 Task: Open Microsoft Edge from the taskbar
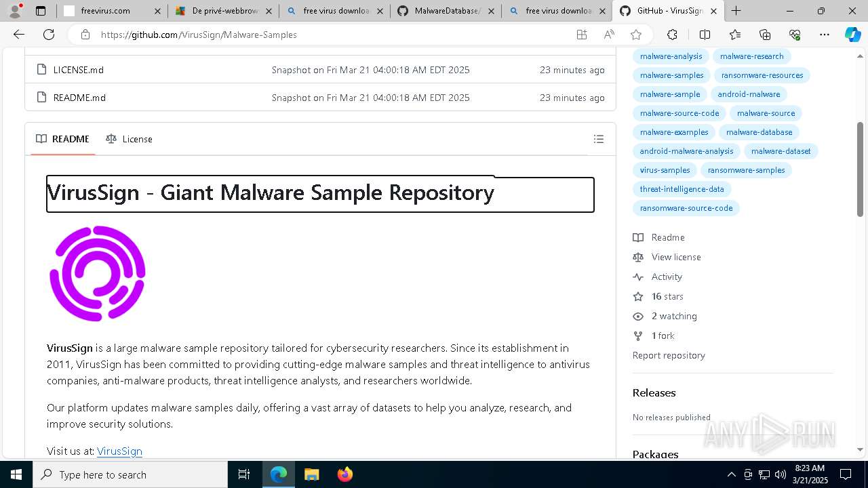pyautogui.click(x=279, y=474)
